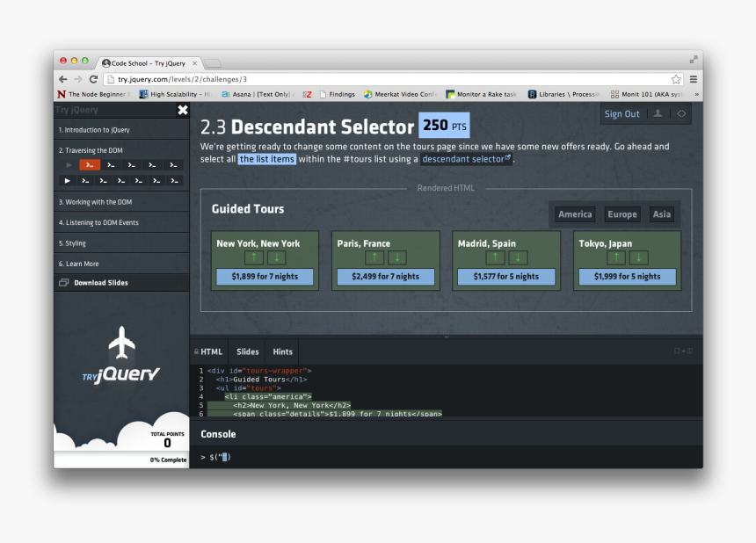756x543 pixels.
Task: Open the EZ bookmark icon
Action: (x=307, y=94)
